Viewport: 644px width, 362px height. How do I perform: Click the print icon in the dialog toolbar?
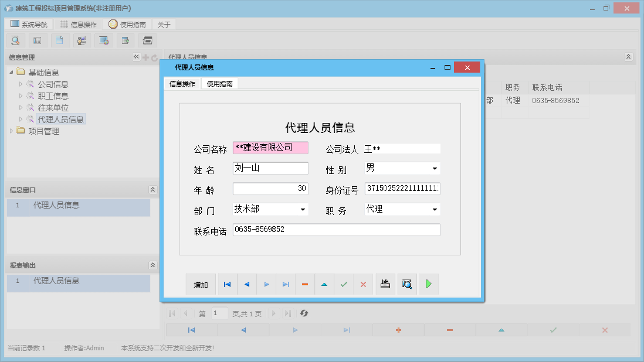(x=385, y=284)
